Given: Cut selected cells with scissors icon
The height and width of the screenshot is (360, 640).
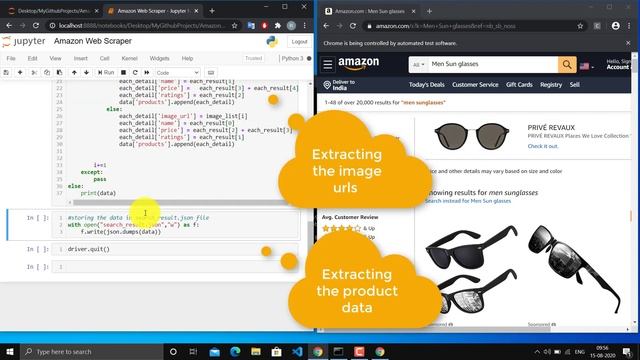Looking at the screenshot, I should tap(34, 72).
